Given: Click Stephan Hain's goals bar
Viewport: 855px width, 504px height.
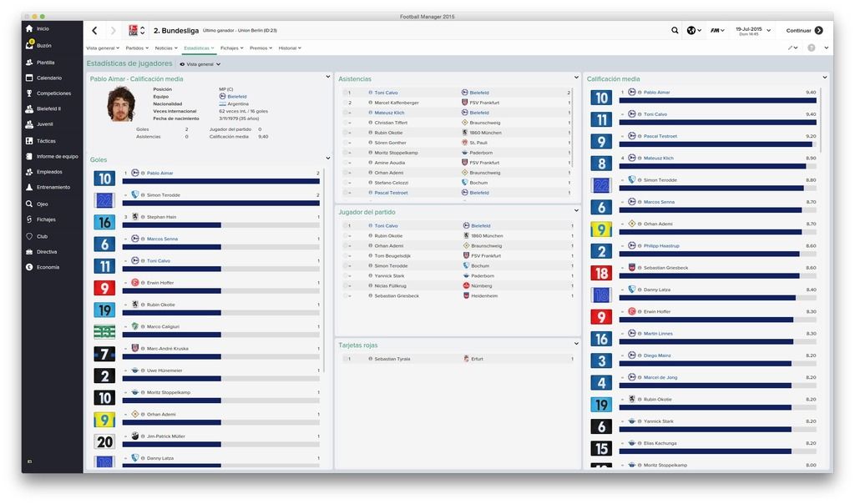Looking at the screenshot, I should click(x=220, y=225).
